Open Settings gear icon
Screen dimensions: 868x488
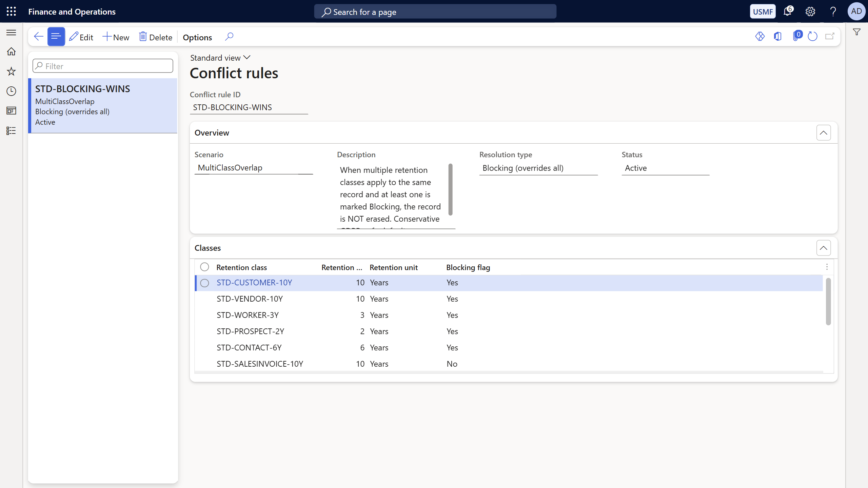[x=810, y=12]
